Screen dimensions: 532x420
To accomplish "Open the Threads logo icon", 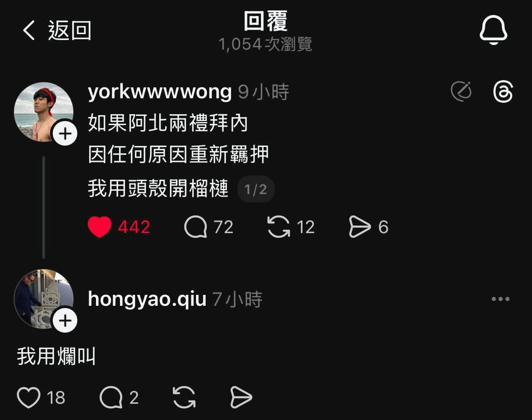I will [x=503, y=91].
